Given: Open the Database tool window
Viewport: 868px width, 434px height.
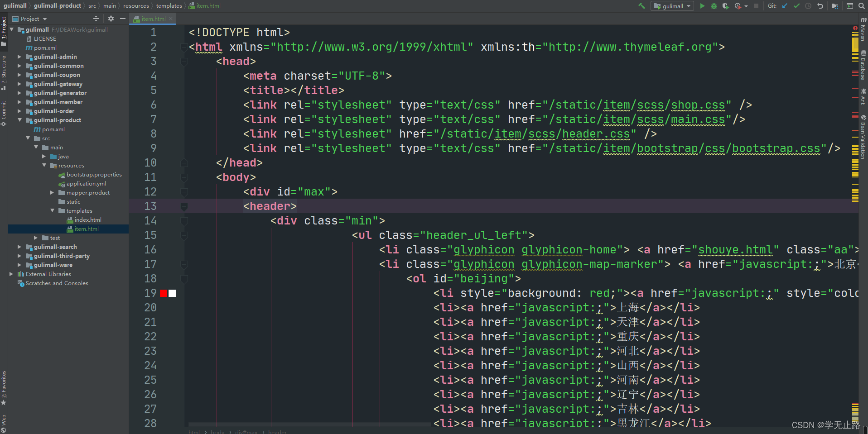Looking at the screenshot, I should (x=863, y=65).
